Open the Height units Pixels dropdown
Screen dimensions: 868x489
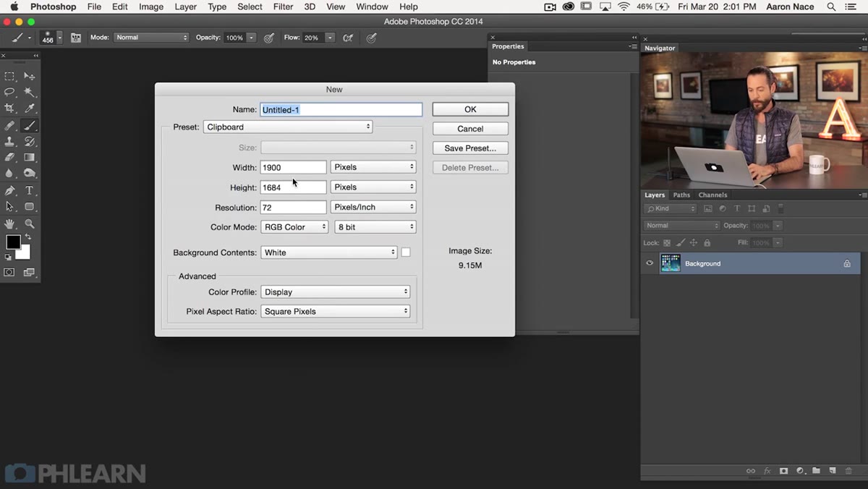click(373, 187)
